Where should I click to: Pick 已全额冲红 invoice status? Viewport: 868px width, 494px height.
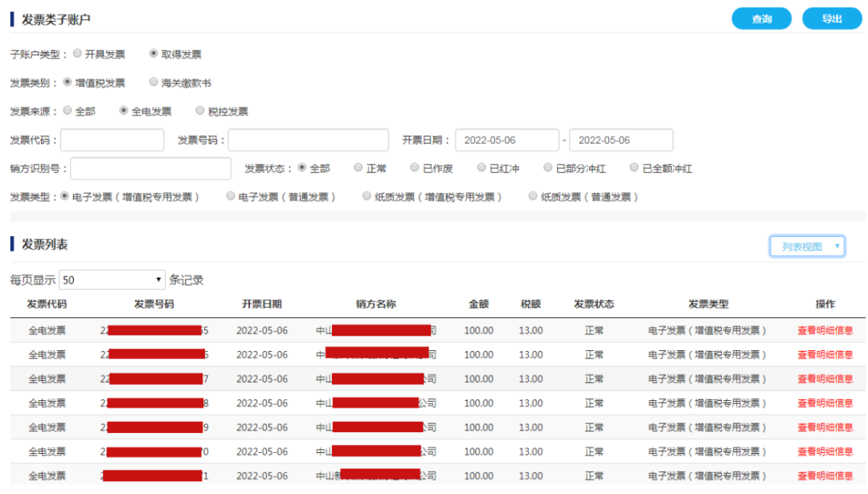(634, 168)
